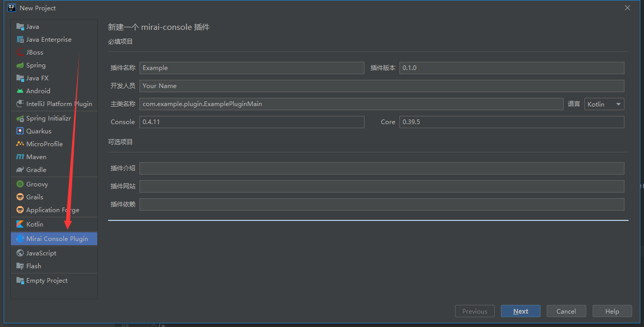Click the Java FX folder icon
This screenshot has height=327, width=644.
coord(20,78)
